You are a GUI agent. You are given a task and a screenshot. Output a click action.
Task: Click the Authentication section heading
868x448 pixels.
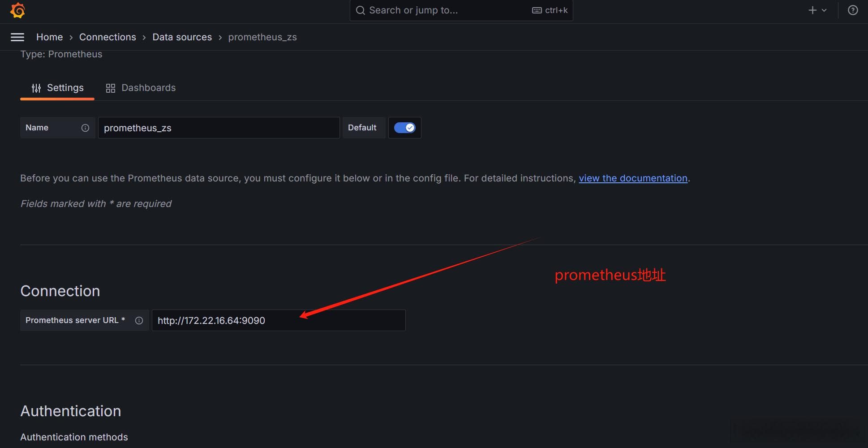point(71,411)
